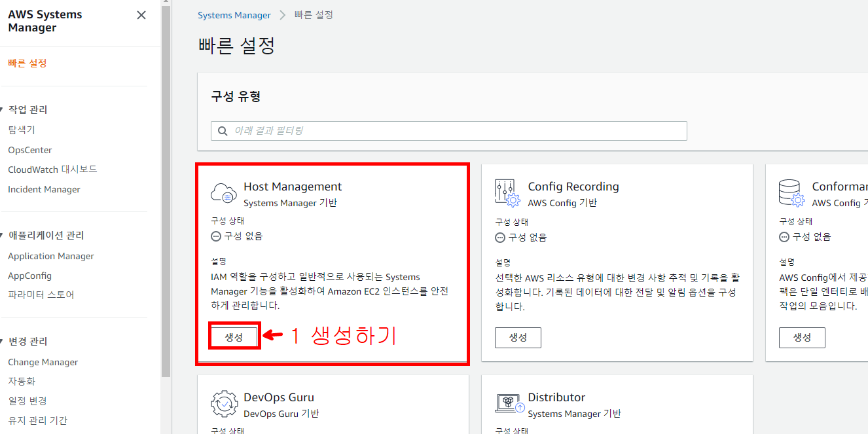Select the Config Recording card title
The image size is (868, 434).
(x=573, y=187)
